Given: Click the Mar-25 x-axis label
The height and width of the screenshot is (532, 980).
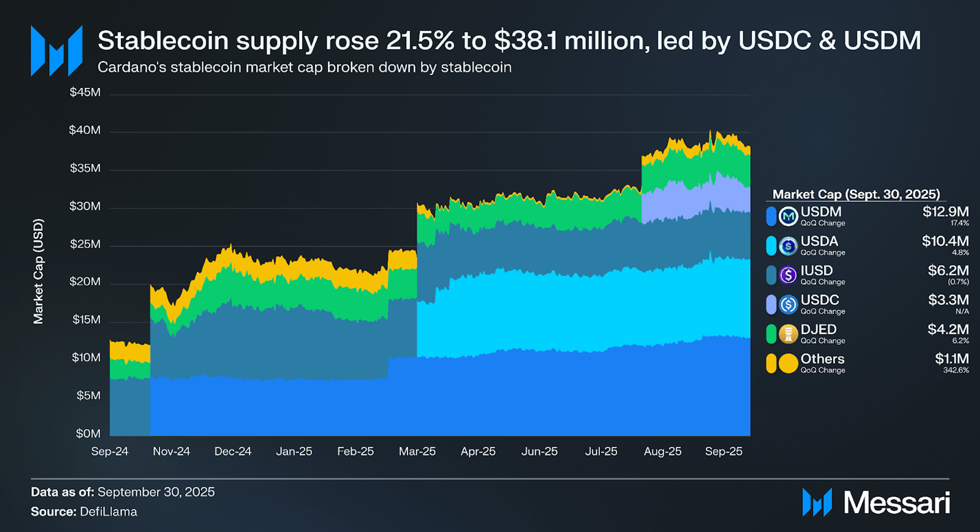Looking at the screenshot, I should 417,451.
